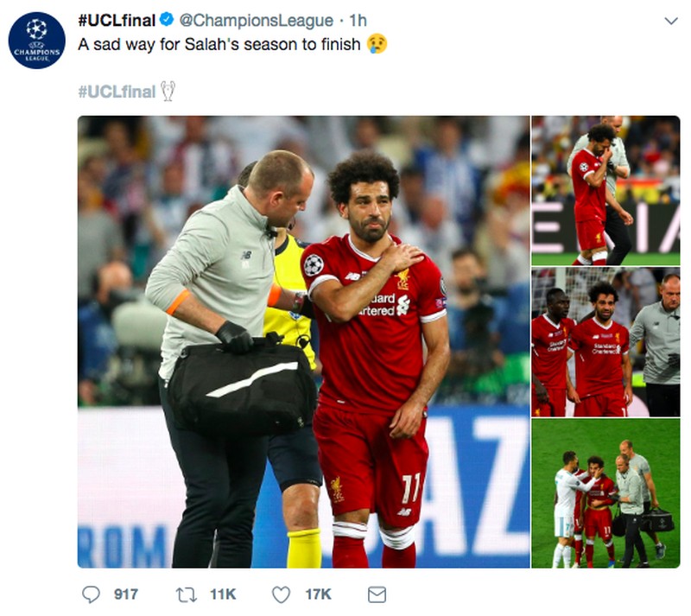The width and height of the screenshot is (691, 616).
Task: Open the top-right photo of Salah covering his face
Action: click(606, 190)
